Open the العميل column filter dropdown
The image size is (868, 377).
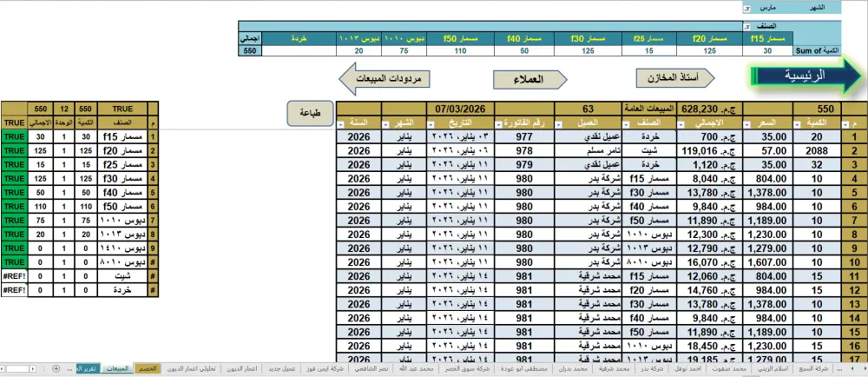click(x=560, y=123)
